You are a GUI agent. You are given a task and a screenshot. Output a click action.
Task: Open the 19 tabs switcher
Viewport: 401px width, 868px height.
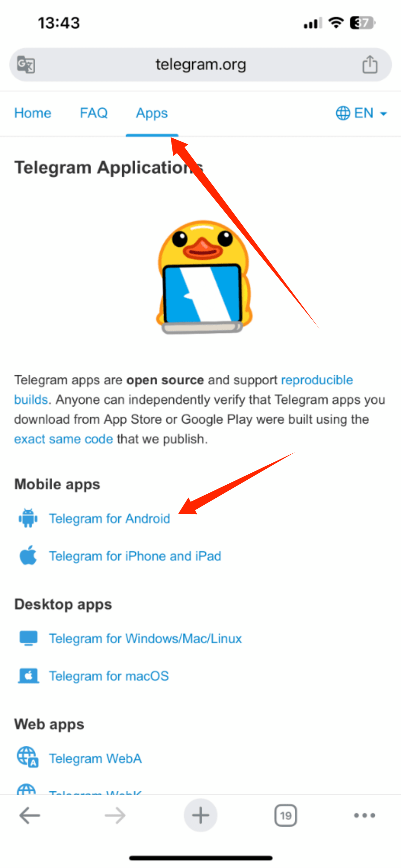(x=285, y=816)
